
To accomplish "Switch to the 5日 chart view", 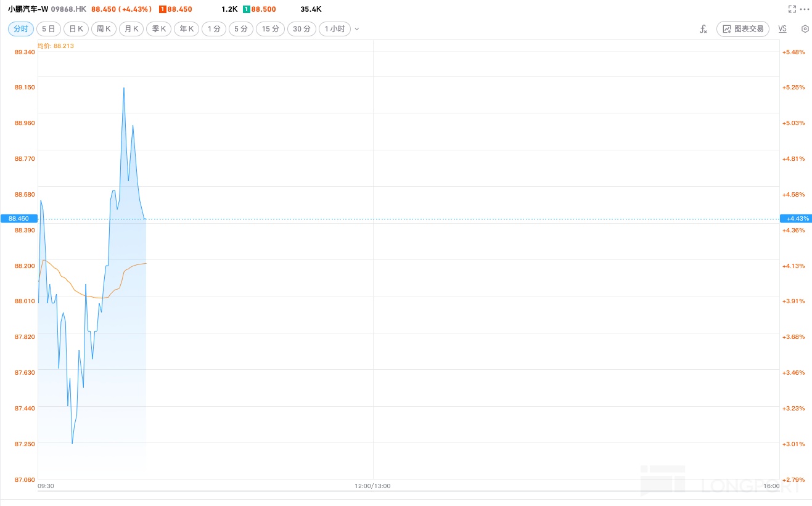I will click(49, 29).
